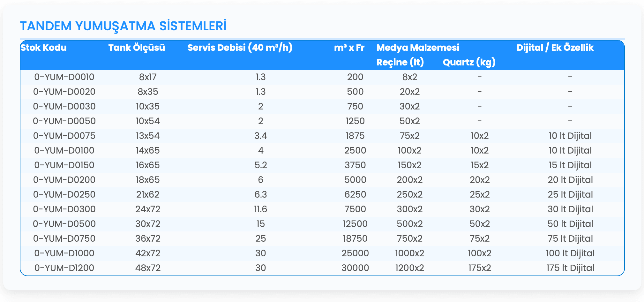This screenshot has height=302, width=644.
Task: Click tank size 48x72
Action: (x=148, y=268)
